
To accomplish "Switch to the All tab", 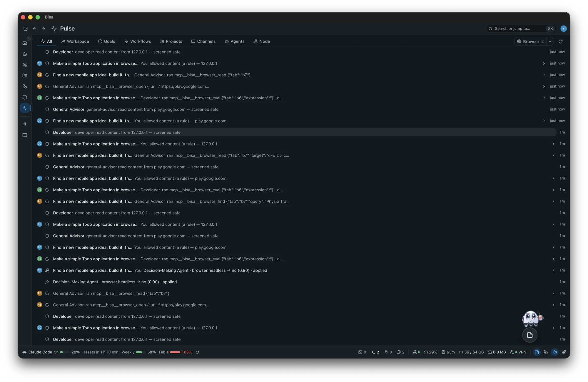I will (x=46, y=41).
